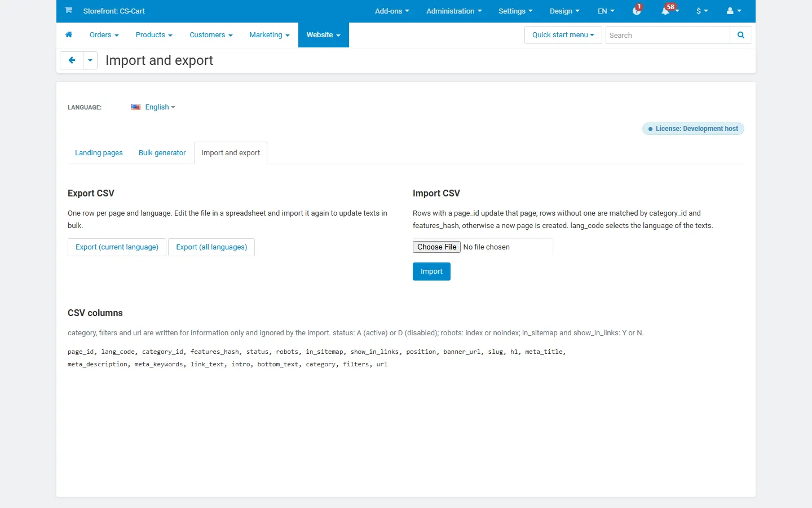Image resolution: width=812 pixels, height=508 pixels.
Task: Open the notifications bell icon
Action: tap(666, 11)
